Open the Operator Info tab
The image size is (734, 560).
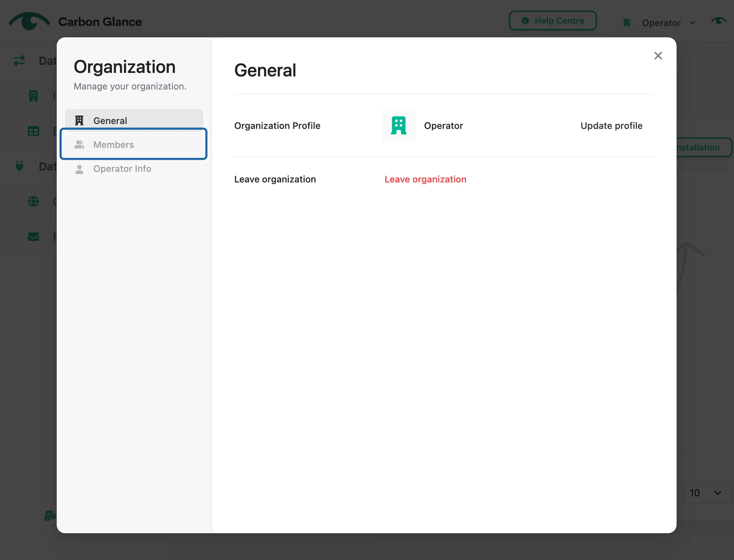point(134,169)
